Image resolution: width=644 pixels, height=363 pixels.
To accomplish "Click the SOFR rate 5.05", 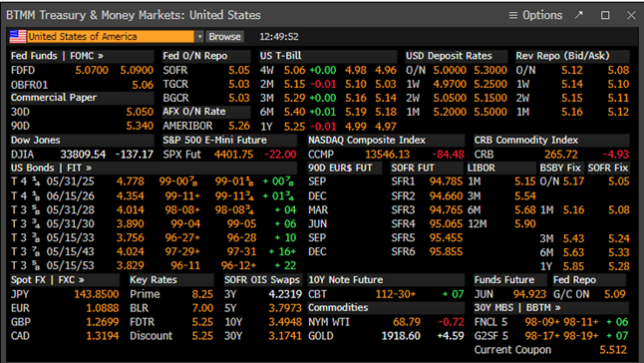I will pos(239,70).
